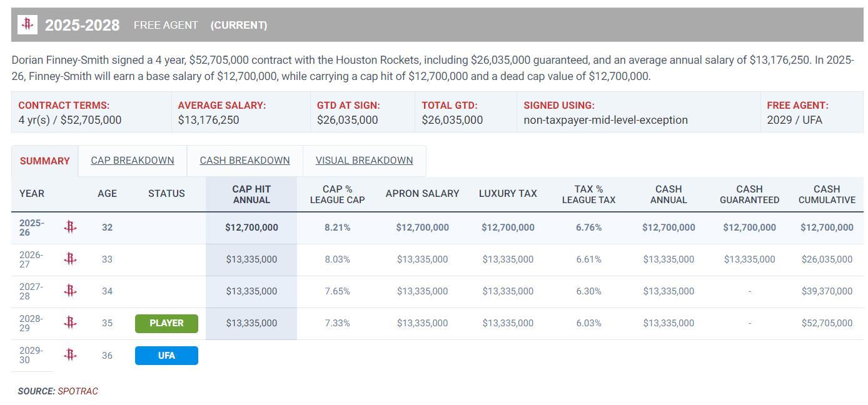The image size is (868, 405).
Task: Click the Cash Guaranteed column header
Action: pyautogui.click(x=749, y=194)
